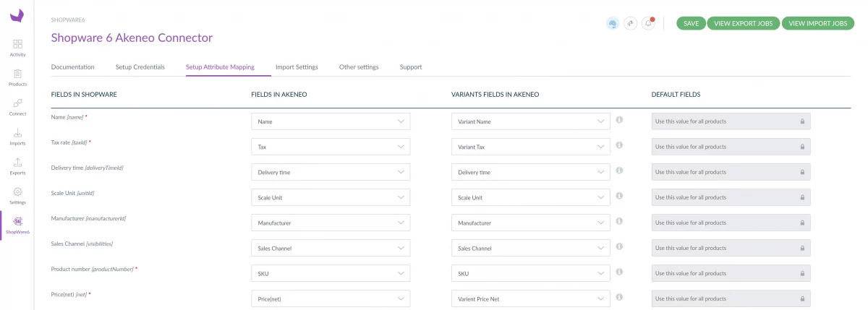Viewport: 868px width, 310px height.
Task: Click lock icon in Tax rate default field
Action: (x=802, y=147)
